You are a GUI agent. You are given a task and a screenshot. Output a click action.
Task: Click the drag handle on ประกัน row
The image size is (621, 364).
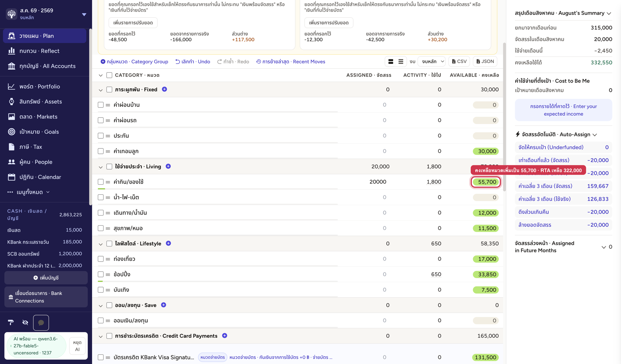[108, 136]
